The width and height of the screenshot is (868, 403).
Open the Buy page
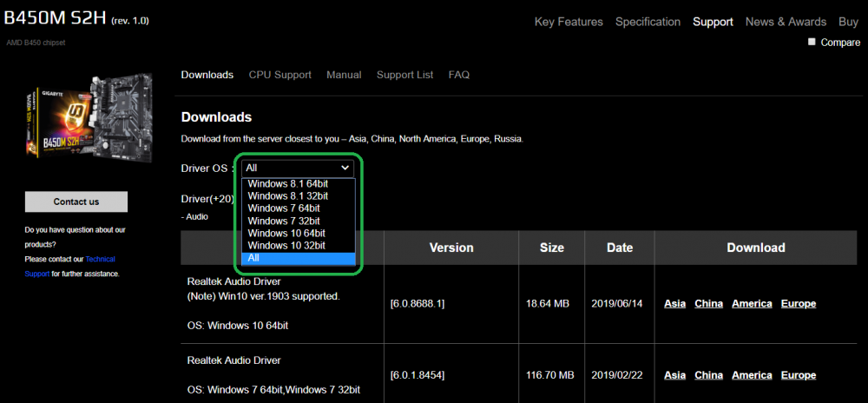(x=848, y=22)
